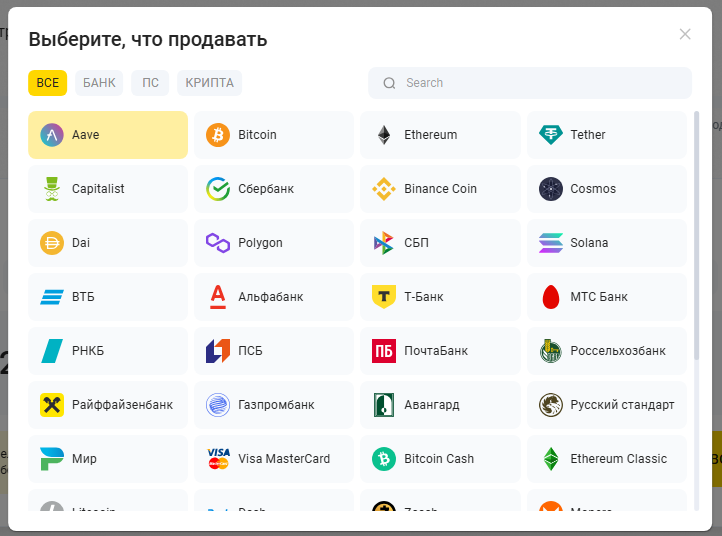The width and height of the screenshot is (722, 536).
Task: Select the Aave option
Action: pos(108,135)
